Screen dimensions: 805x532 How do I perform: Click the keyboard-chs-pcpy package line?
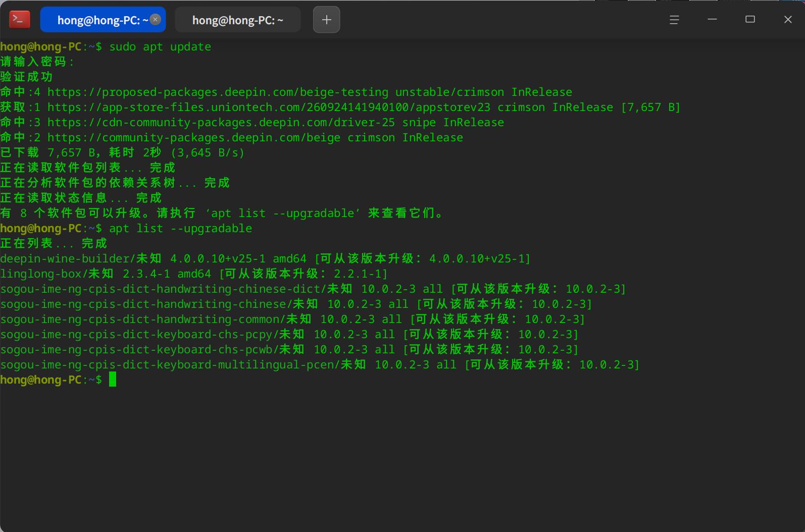(x=289, y=335)
